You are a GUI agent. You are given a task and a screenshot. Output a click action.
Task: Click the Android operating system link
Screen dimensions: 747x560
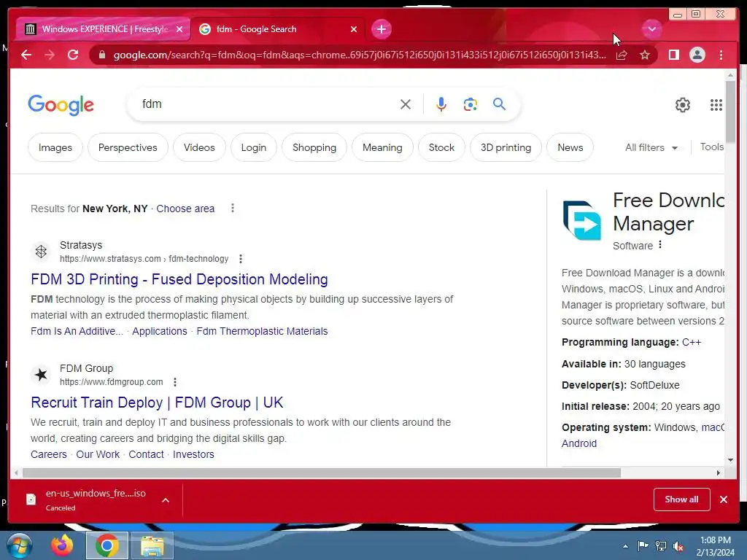(x=578, y=443)
